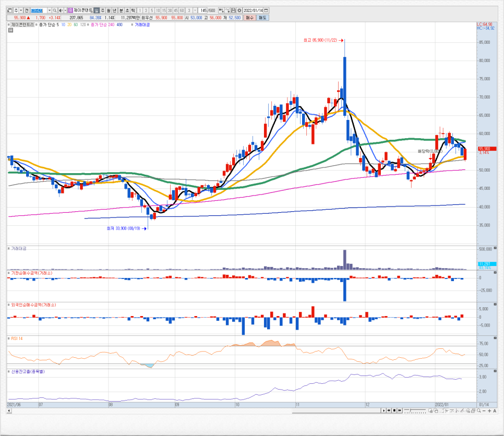504x436 pixels.
Task: Collapse the 외국인순매수금액 panel corner icon
Action: click(x=495, y=304)
